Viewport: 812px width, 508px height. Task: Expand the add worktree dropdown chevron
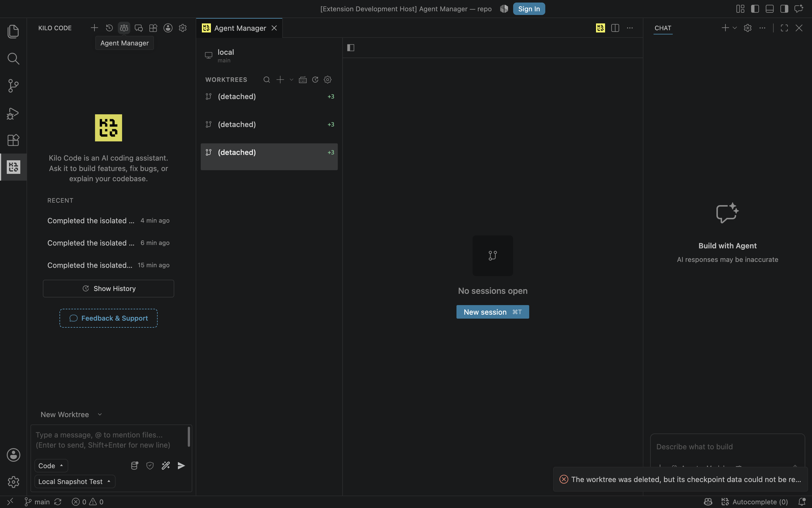pyautogui.click(x=291, y=80)
